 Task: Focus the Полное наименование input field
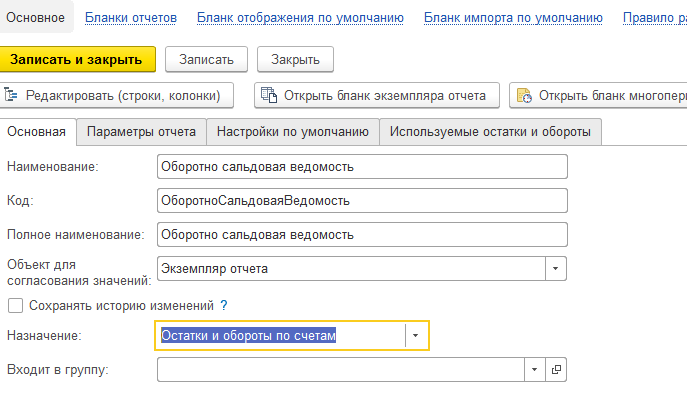(x=362, y=234)
